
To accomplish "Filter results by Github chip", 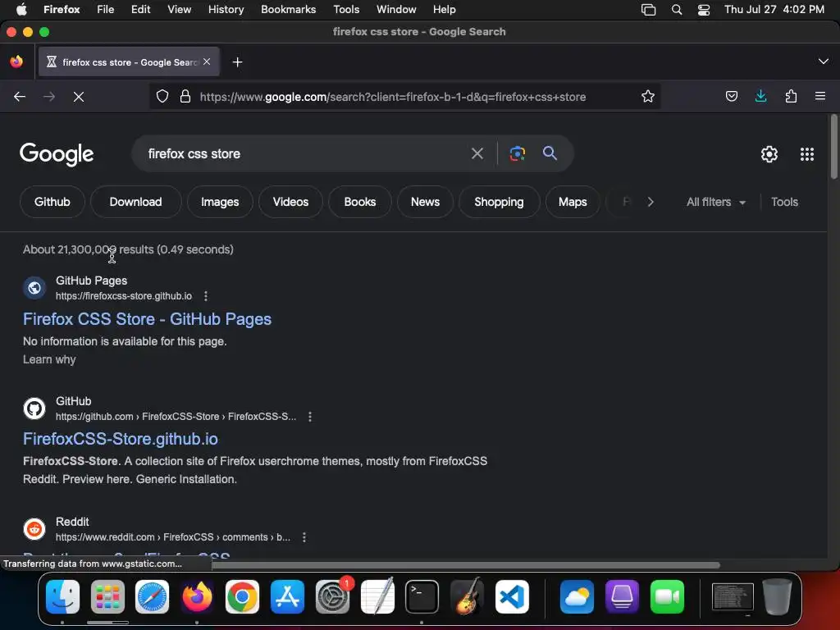I will [52, 202].
